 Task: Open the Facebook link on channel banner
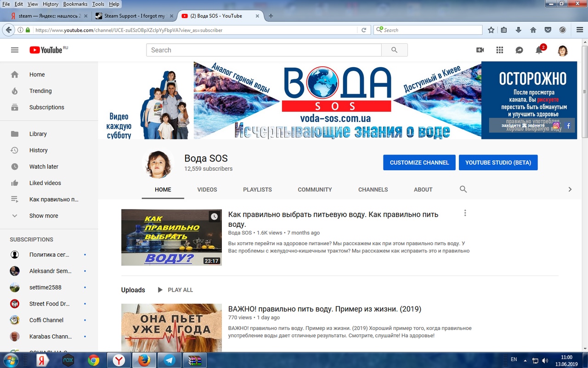pyautogui.click(x=568, y=125)
